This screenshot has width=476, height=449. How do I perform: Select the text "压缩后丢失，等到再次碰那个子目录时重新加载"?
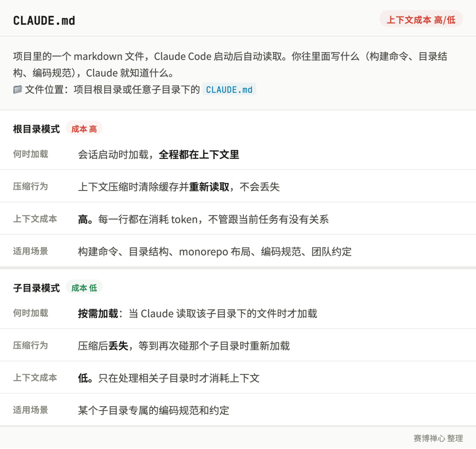[184, 346]
